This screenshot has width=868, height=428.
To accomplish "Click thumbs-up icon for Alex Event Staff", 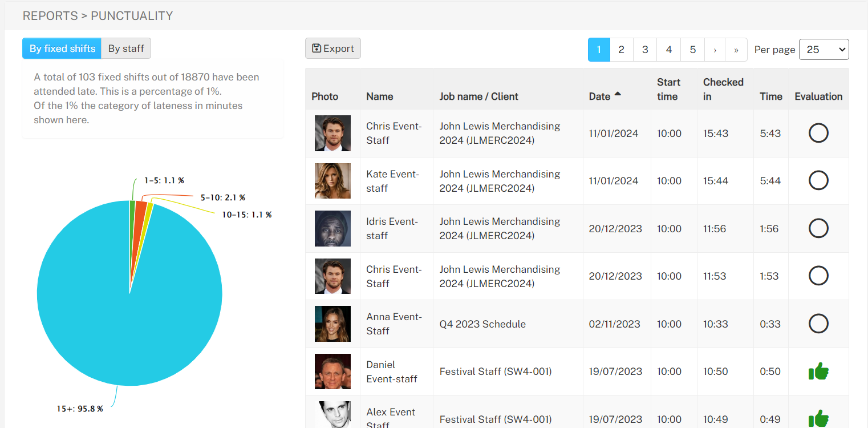I will 818,419.
